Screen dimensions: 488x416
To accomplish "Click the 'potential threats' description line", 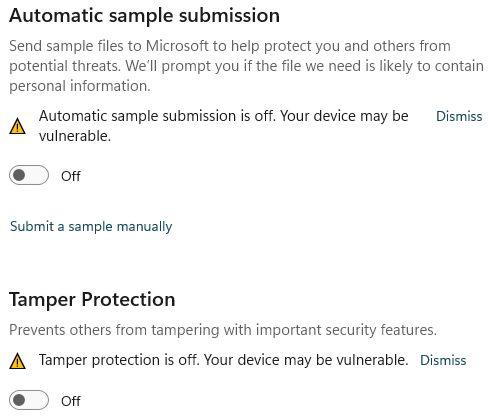I will [x=246, y=66].
